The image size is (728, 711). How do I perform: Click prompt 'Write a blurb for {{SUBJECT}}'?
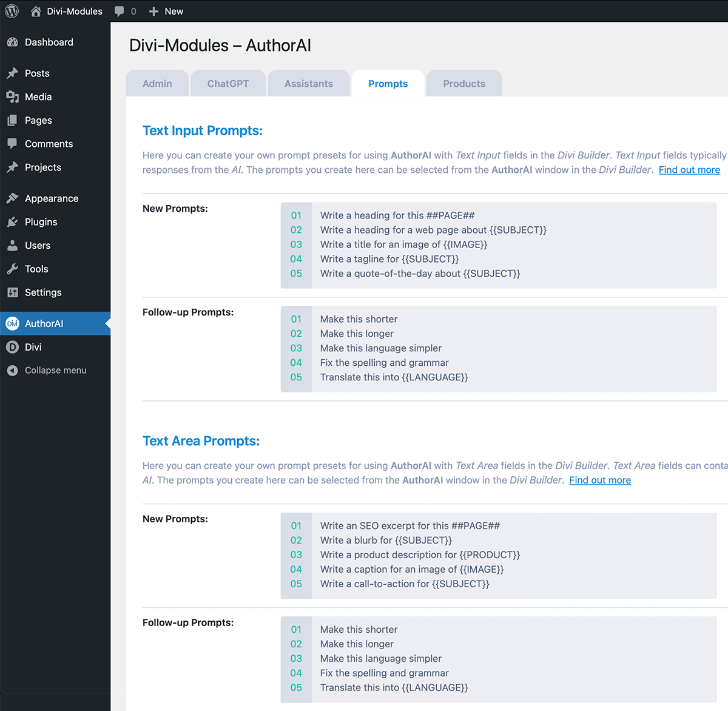[x=386, y=541]
